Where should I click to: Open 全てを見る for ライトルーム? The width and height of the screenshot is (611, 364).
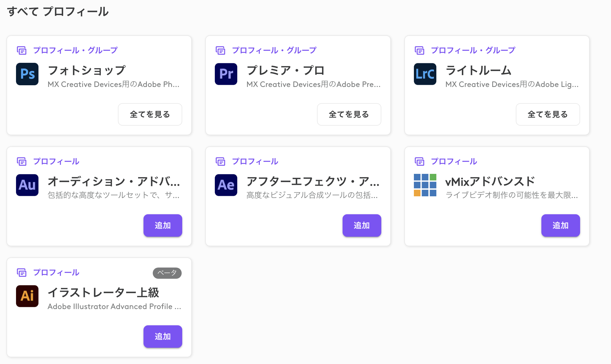click(x=548, y=114)
